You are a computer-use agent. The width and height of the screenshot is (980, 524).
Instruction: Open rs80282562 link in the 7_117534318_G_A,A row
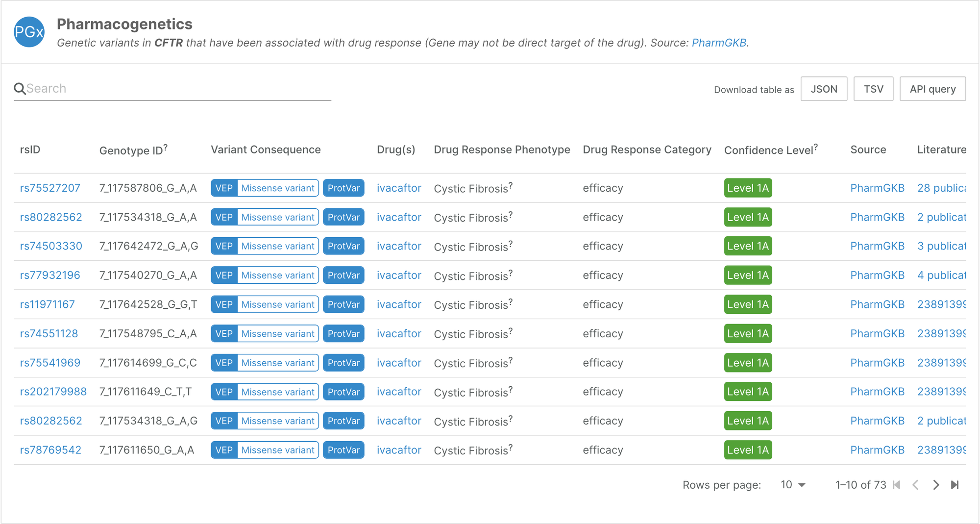51,217
